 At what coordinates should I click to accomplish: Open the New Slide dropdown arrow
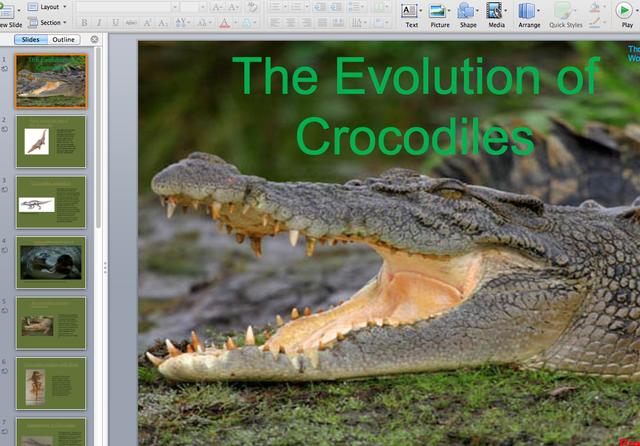pos(19,11)
